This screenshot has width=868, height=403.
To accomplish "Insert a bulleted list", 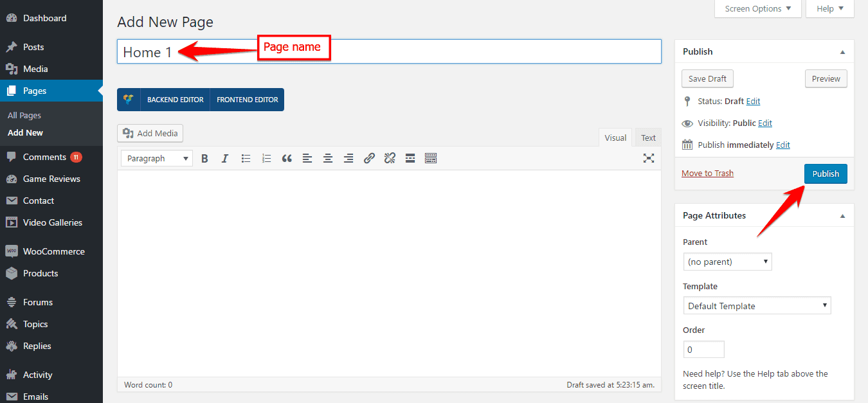I will pos(246,157).
